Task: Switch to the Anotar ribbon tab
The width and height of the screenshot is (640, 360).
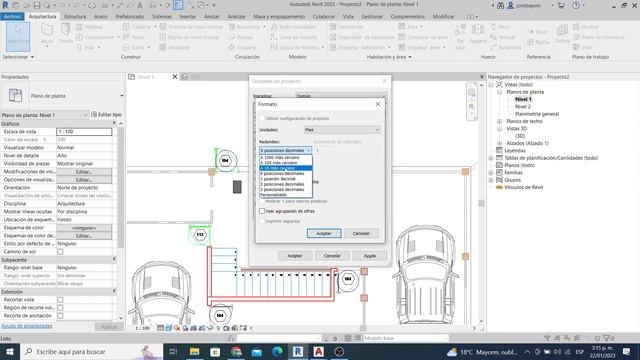Action: [211, 16]
